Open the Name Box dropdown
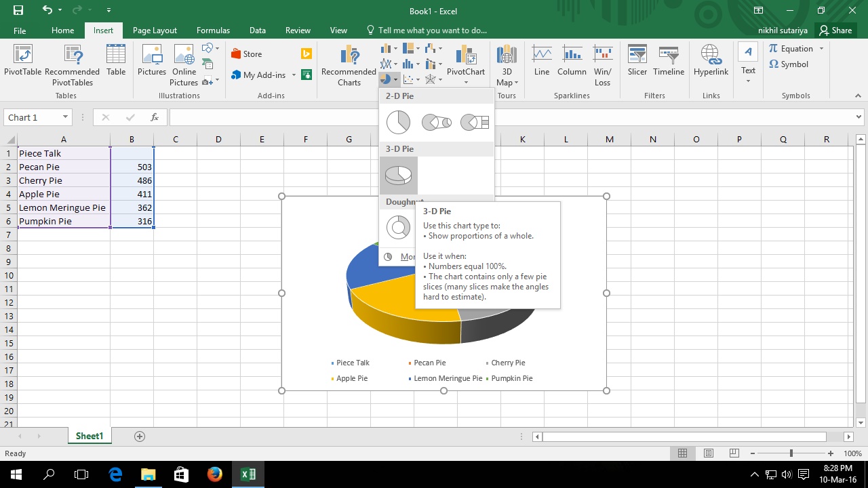 coord(65,117)
